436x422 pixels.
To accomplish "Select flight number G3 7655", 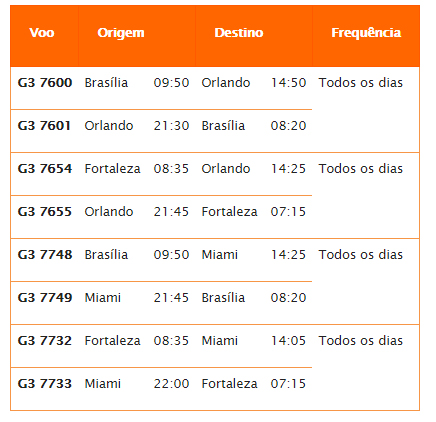I will coord(45,212).
